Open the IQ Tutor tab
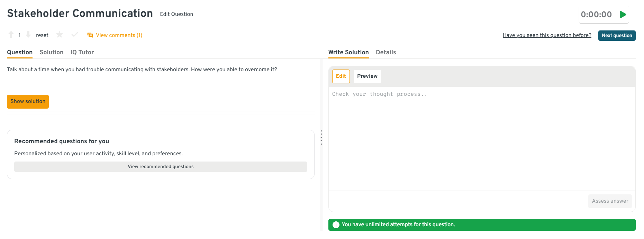The width and height of the screenshot is (644, 239). [x=82, y=52]
